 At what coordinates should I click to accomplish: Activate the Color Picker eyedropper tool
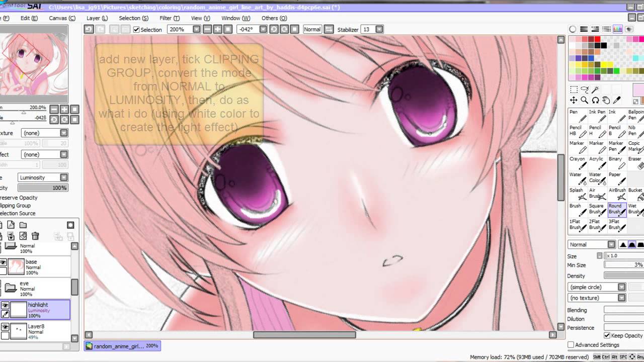[617, 101]
